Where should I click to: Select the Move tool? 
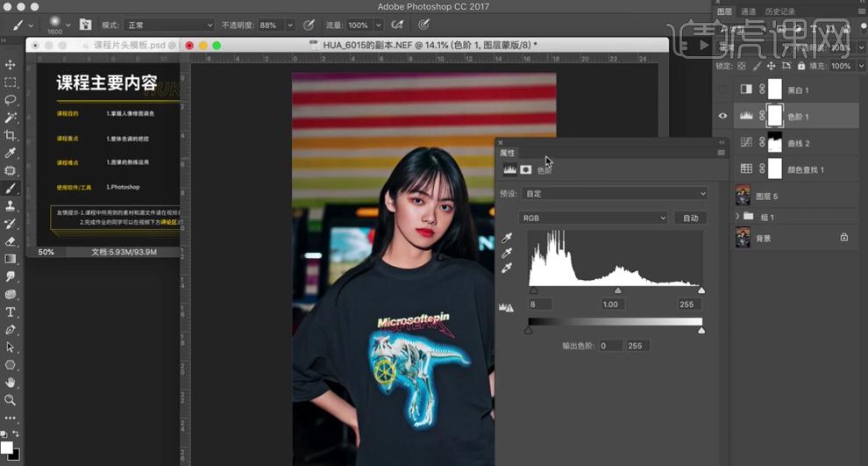coord(10,65)
